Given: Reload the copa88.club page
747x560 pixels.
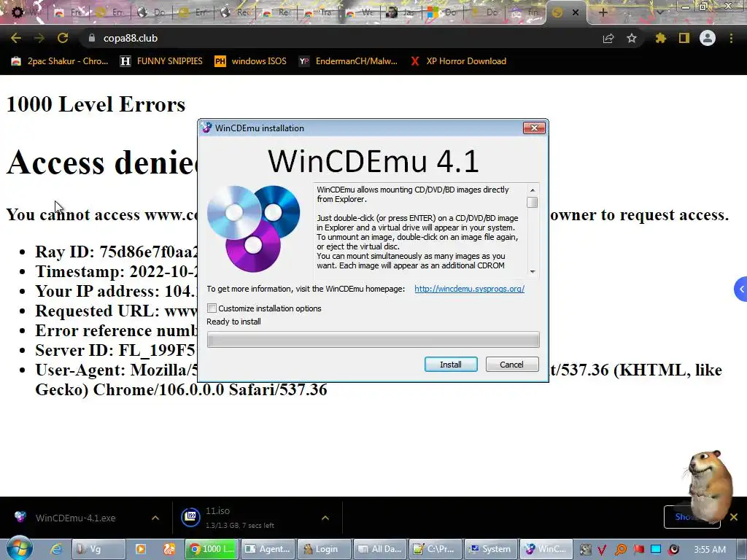Looking at the screenshot, I should point(63,38).
